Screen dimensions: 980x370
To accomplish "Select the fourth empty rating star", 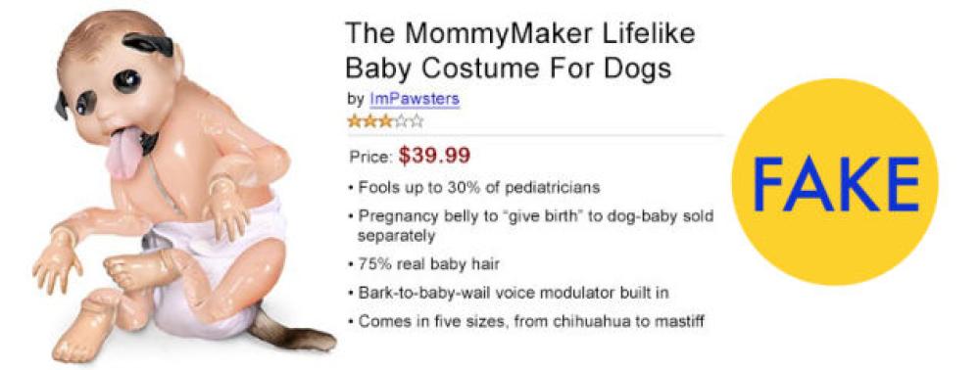I will pos(400,121).
